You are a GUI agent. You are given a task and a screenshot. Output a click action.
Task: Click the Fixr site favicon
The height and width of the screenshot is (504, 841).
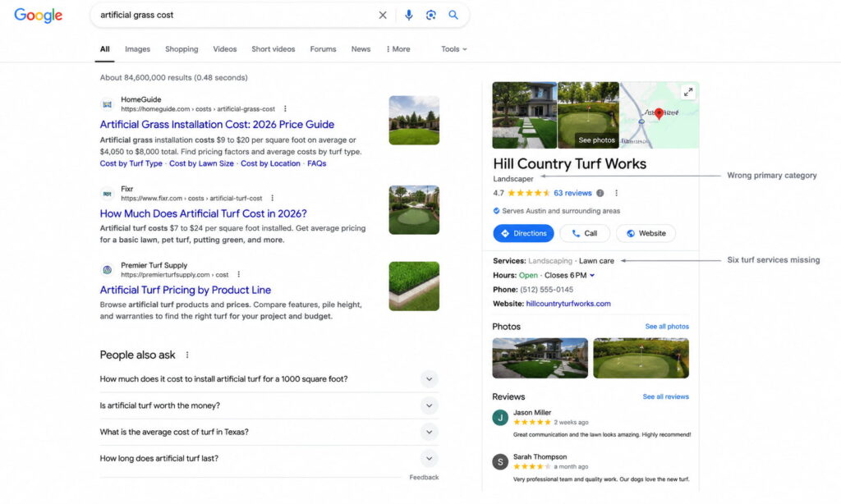(108, 194)
